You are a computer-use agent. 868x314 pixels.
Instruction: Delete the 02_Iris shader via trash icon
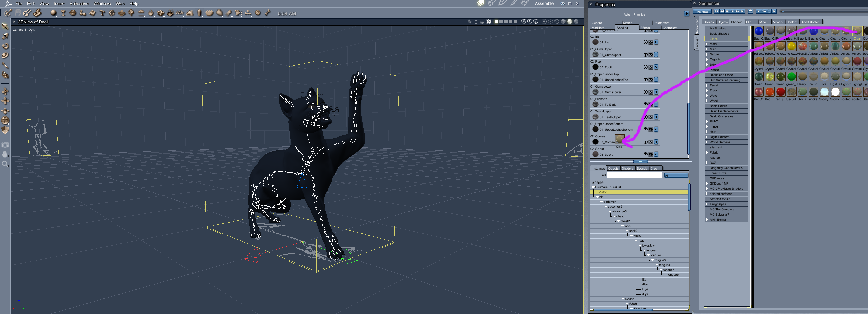(x=645, y=43)
